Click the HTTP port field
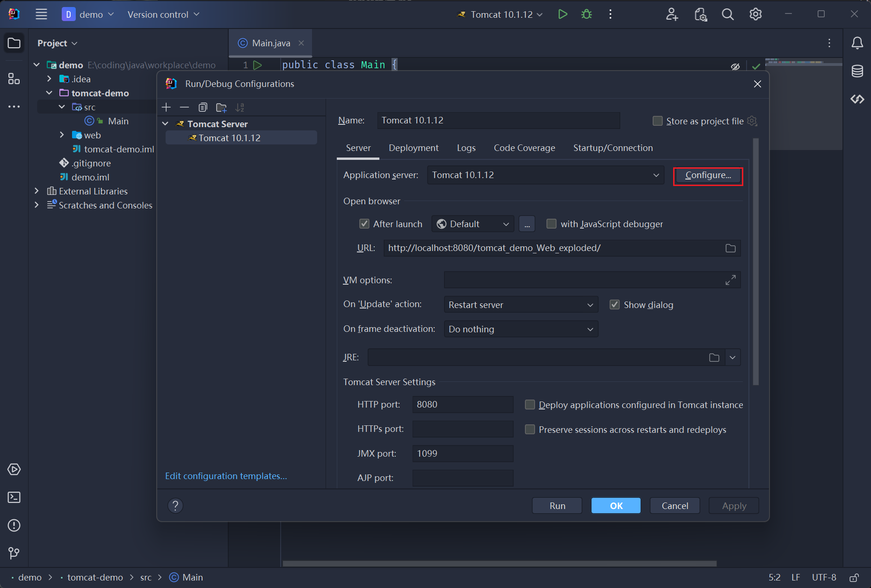Screen dimensions: 871x588 point(463,405)
